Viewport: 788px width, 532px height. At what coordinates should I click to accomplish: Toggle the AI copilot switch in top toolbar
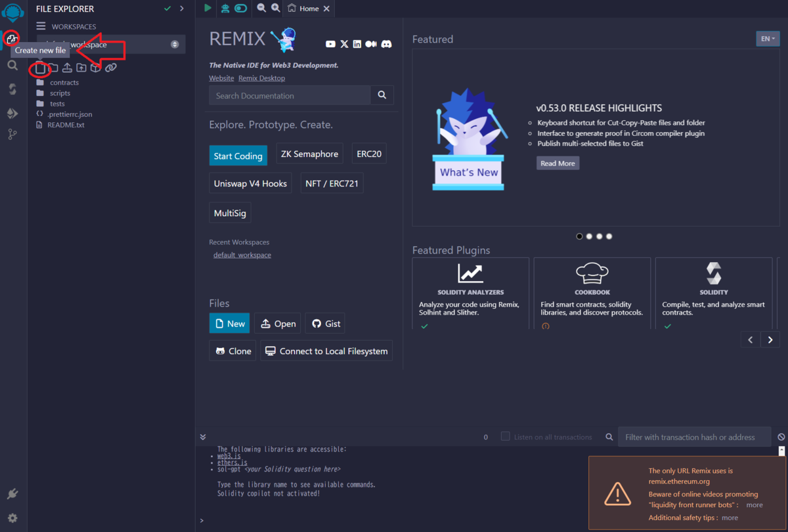click(x=241, y=8)
